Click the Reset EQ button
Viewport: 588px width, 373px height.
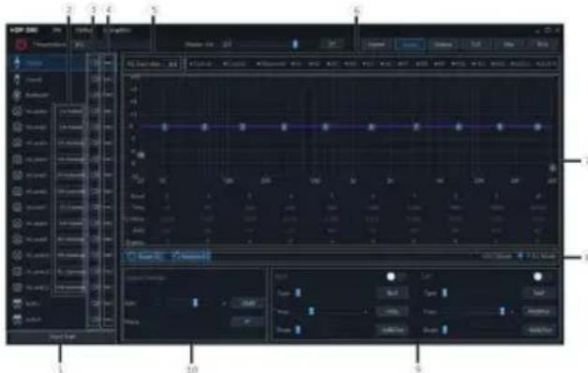pyautogui.click(x=145, y=257)
